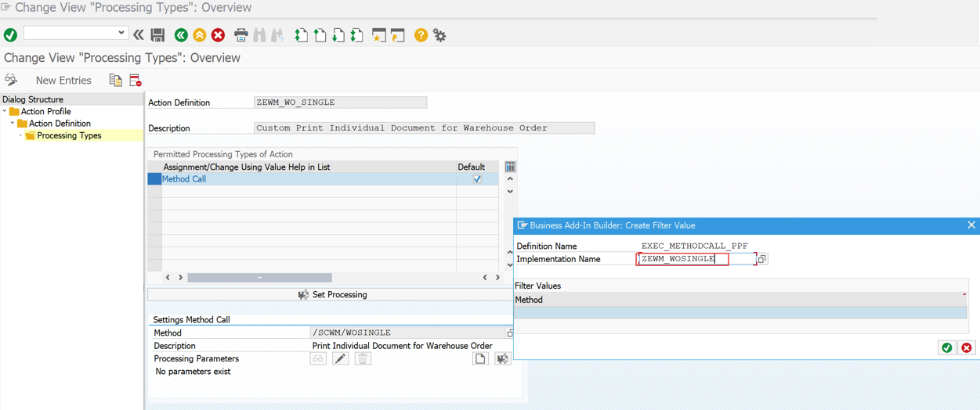Click the Save disk icon

[157, 35]
